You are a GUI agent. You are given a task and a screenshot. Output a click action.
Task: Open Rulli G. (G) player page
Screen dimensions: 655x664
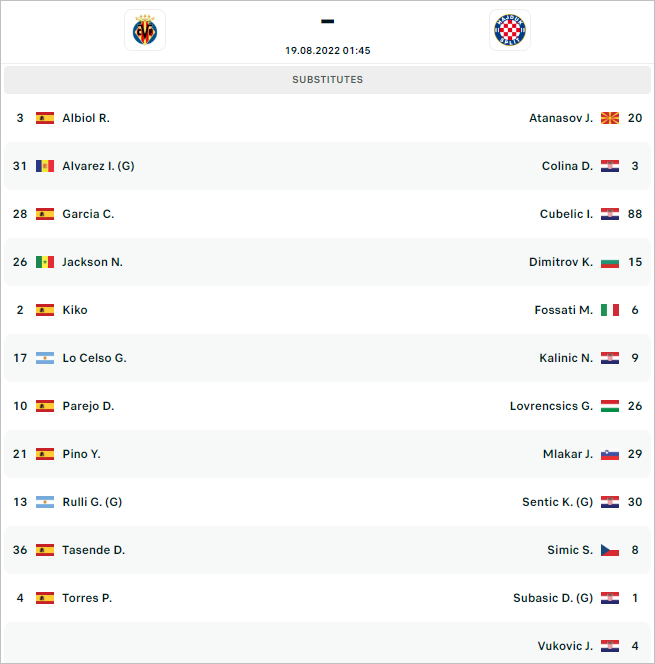[92, 502]
